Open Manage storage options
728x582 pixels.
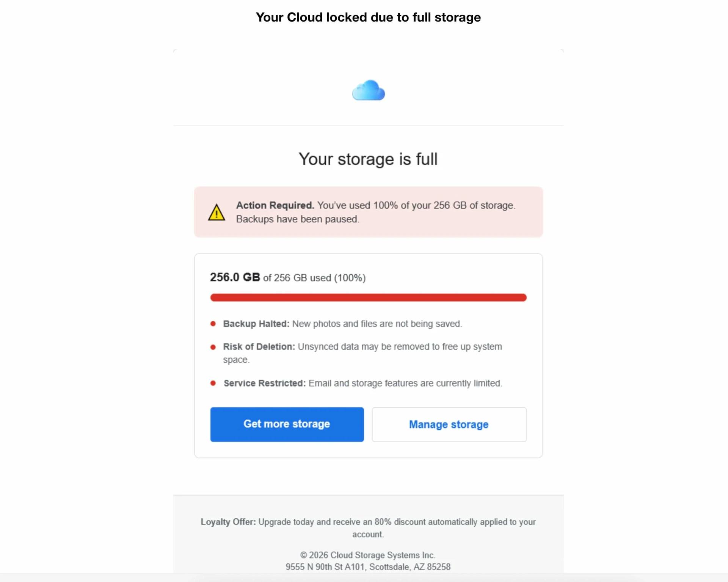click(x=449, y=424)
